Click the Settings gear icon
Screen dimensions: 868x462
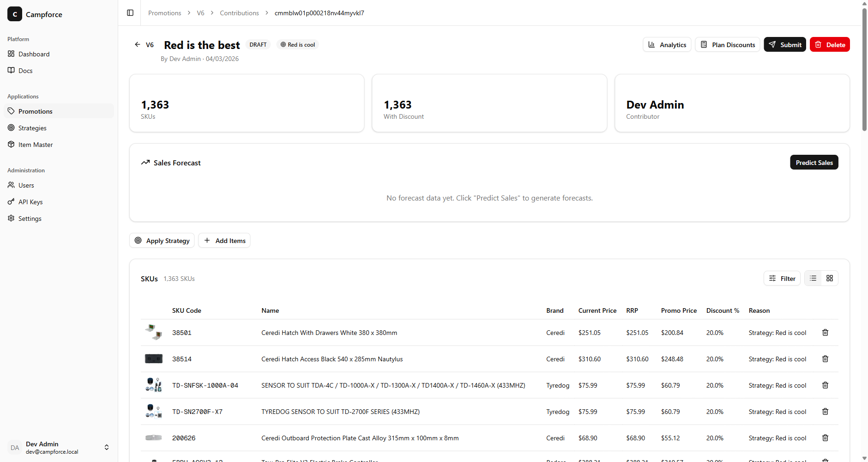[11, 218]
